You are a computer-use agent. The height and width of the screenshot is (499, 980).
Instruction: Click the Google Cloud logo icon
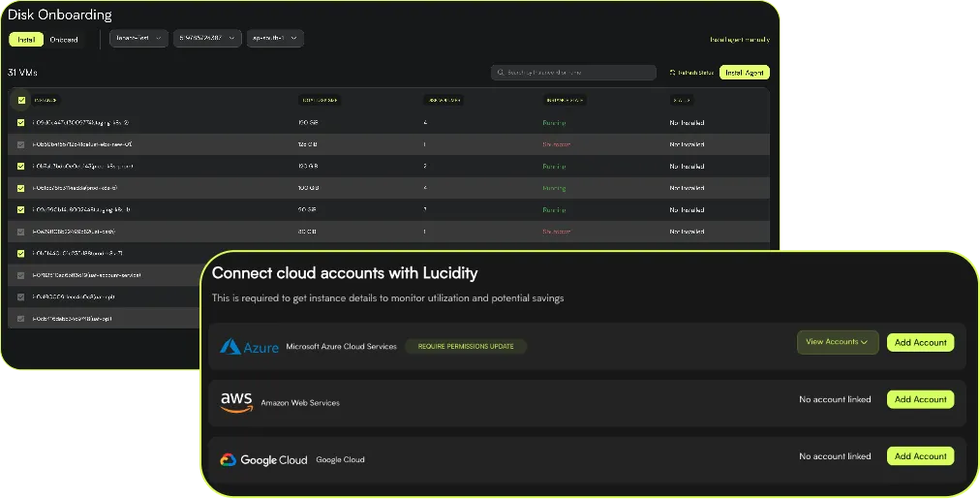tap(228, 460)
